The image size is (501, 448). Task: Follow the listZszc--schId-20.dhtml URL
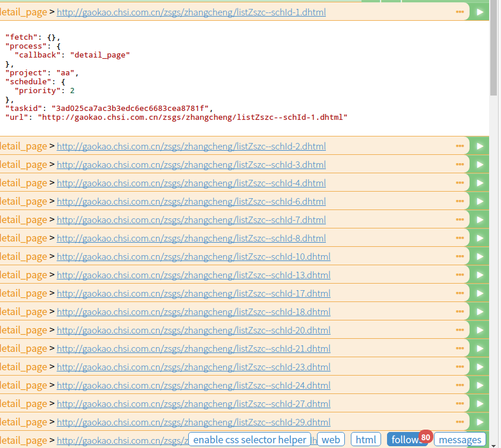point(194,330)
